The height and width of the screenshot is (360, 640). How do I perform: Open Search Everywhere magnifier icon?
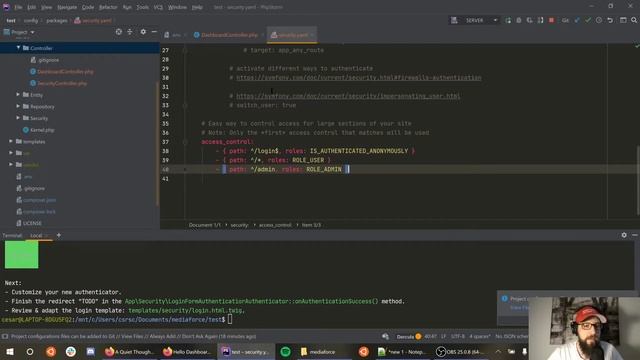coord(634,20)
